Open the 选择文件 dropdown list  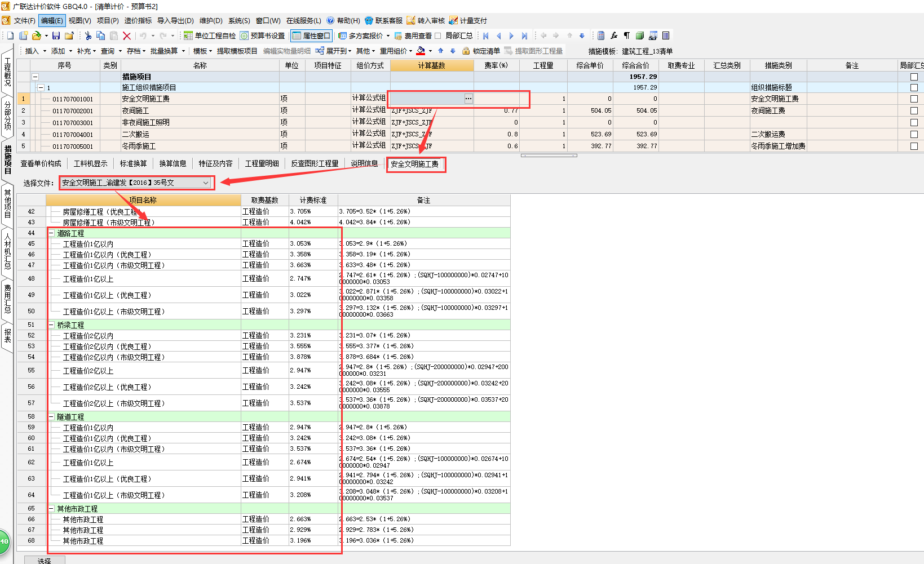tap(206, 183)
